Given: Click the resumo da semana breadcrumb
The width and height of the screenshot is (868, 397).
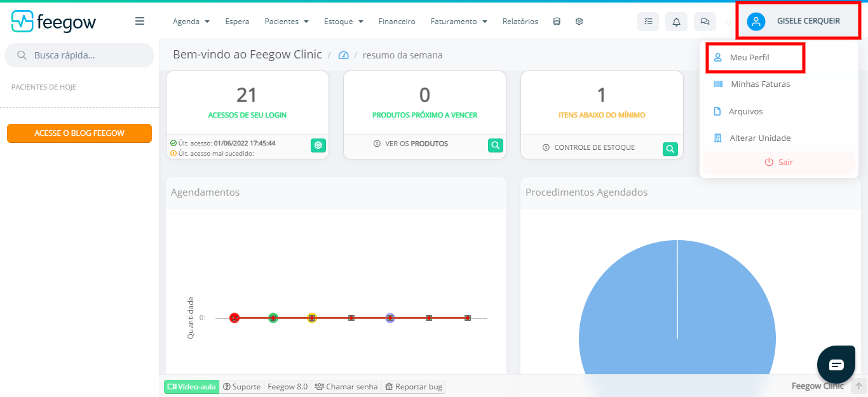Looking at the screenshot, I should pos(402,55).
